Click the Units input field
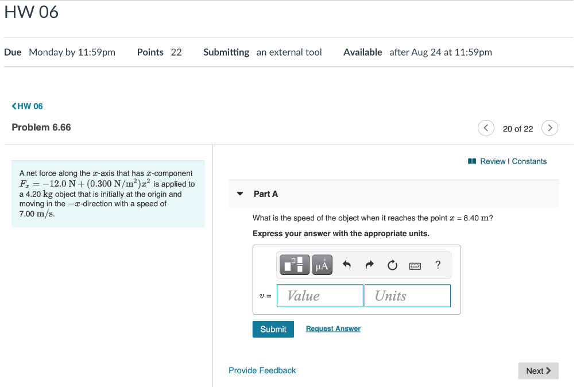The height and width of the screenshot is (387, 588). click(x=408, y=296)
